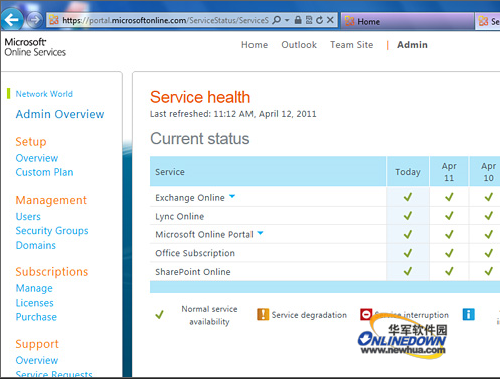This screenshot has height=379, width=500.
Task: Open the address bar dropdown arrow
Action: (x=287, y=20)
